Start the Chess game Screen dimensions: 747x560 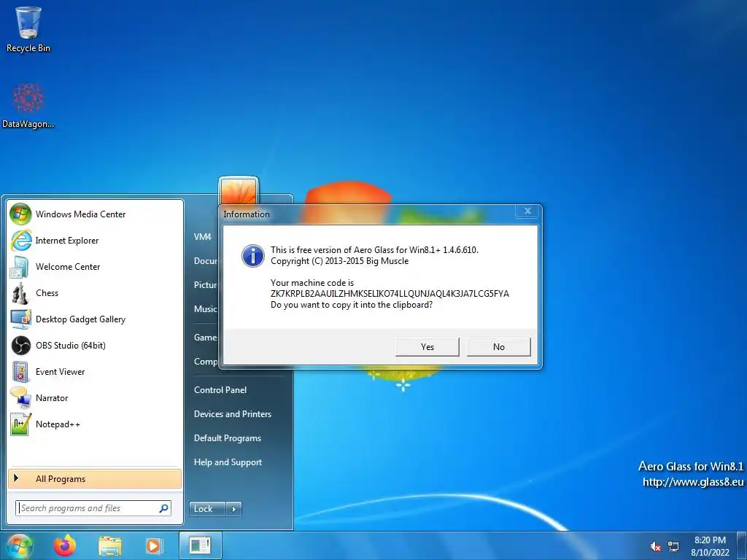click(x=94, y=293)
